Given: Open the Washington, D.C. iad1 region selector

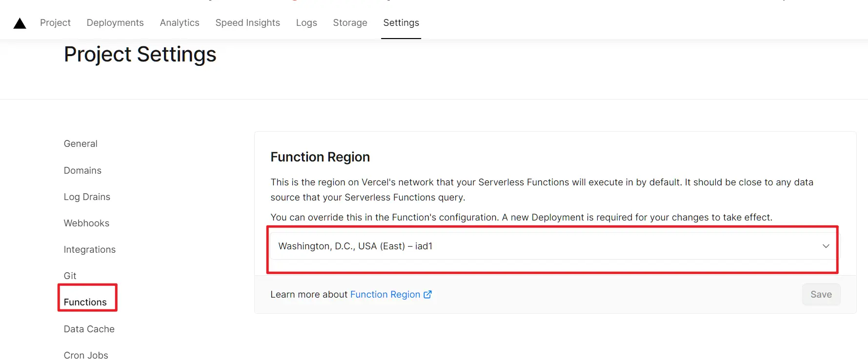Looking at the screenshot, I should tap(554, 246).
